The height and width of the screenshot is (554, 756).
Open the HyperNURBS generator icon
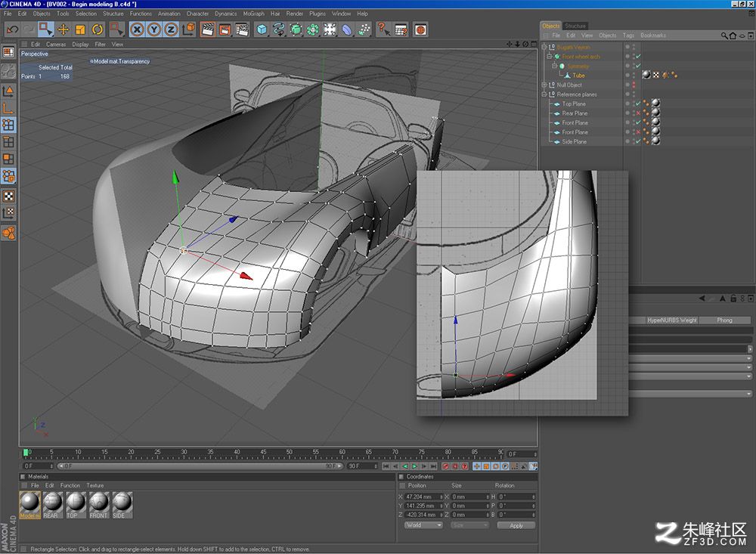point(296,30)
